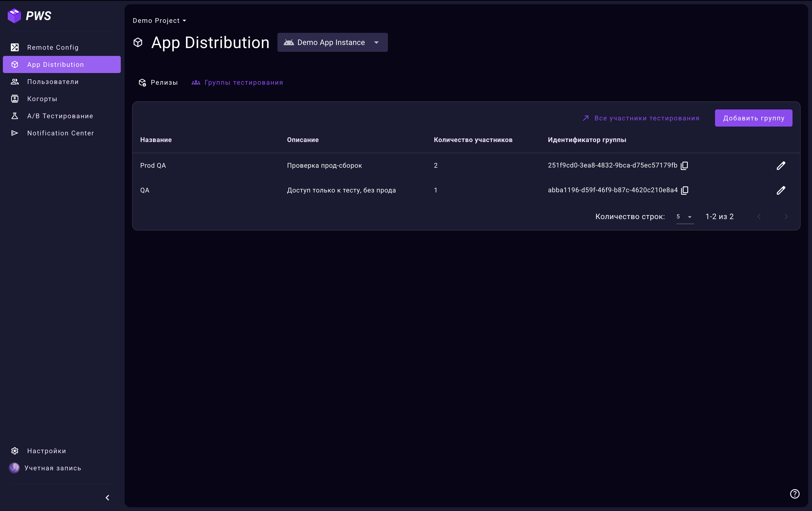The width and height of the screenshot is (812, 511).
Task: Go to Remote Config in sidebar
Action: pyautogui.click(x=53, y=48)
